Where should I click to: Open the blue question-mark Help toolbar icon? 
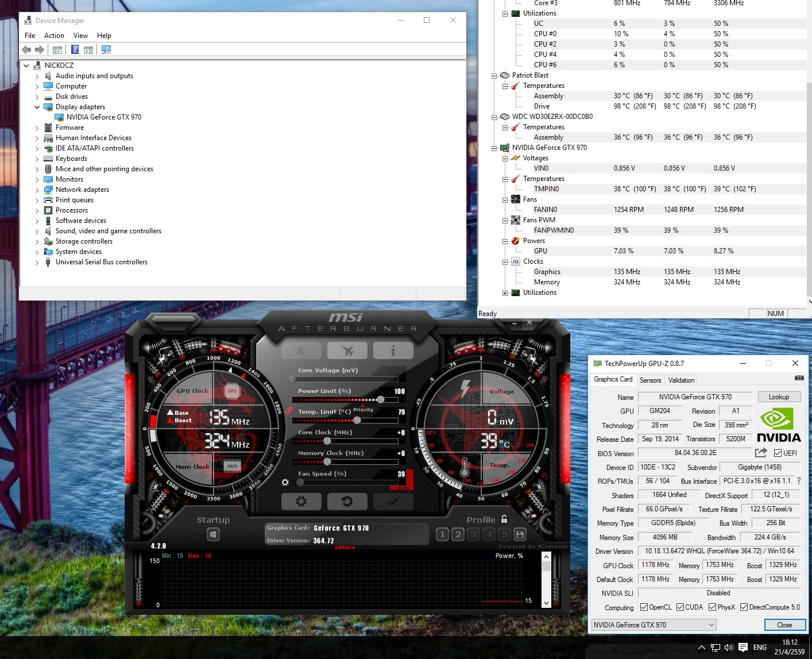[75, 49]
